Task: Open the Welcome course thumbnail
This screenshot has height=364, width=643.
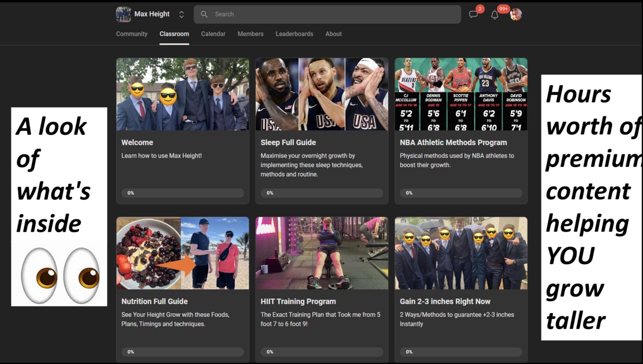Action: pyautogui.click(x=183, y=94)
